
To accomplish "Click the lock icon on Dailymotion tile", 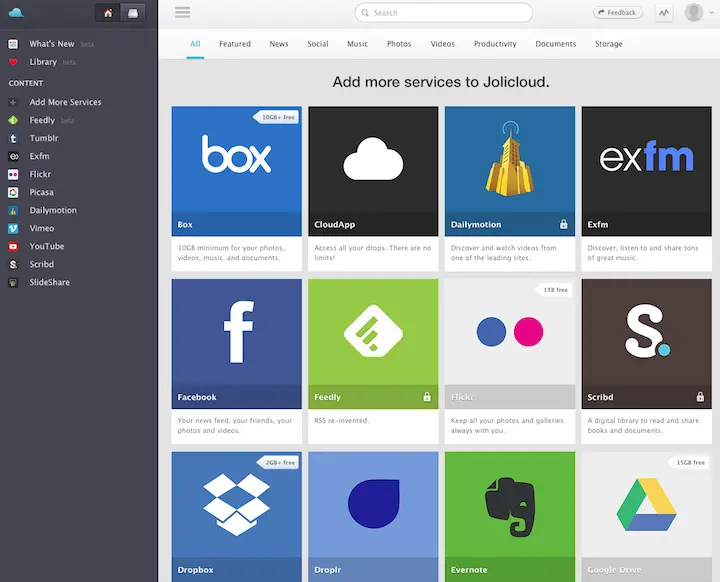I will [563, 224].
